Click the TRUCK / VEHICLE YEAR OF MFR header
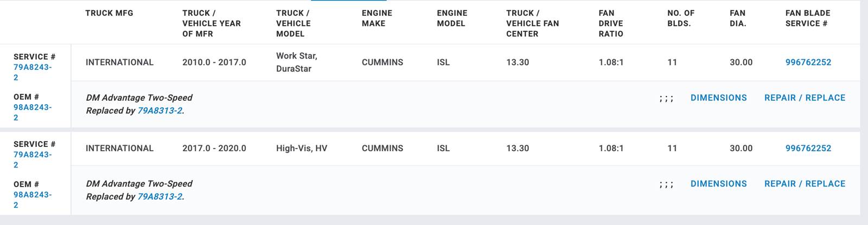868x225 pixels. pyautogui.click(x=211, y=23)
